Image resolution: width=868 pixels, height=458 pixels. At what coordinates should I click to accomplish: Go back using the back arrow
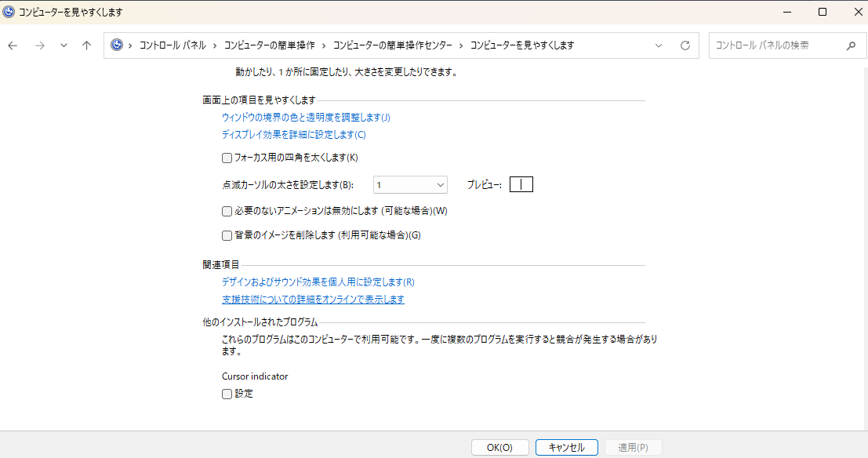click(13, 45)
